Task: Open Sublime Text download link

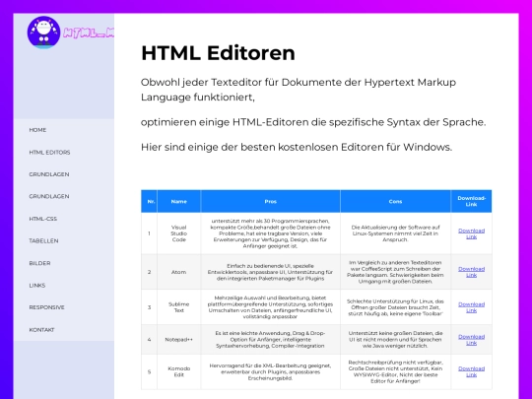Action: click(x=471, y=307)
